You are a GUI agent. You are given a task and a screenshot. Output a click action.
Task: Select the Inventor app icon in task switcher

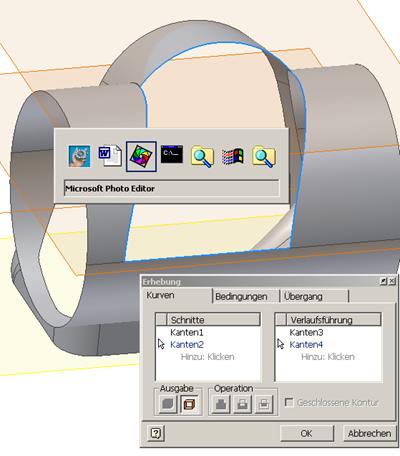coord(79,156)
